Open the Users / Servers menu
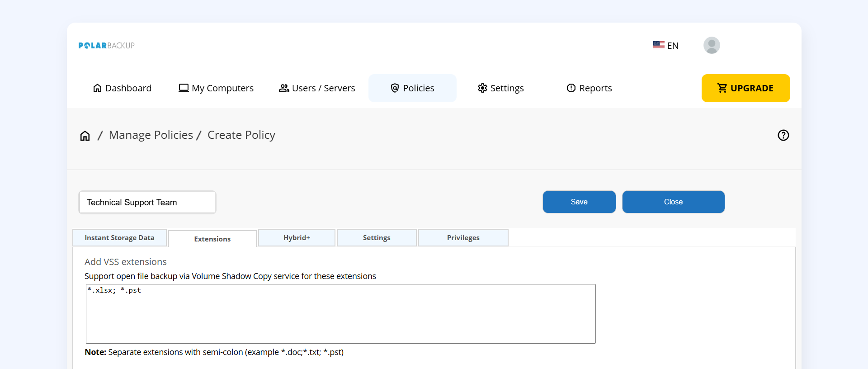This screenshot has width=868, height=369. (x=317, y=88)
